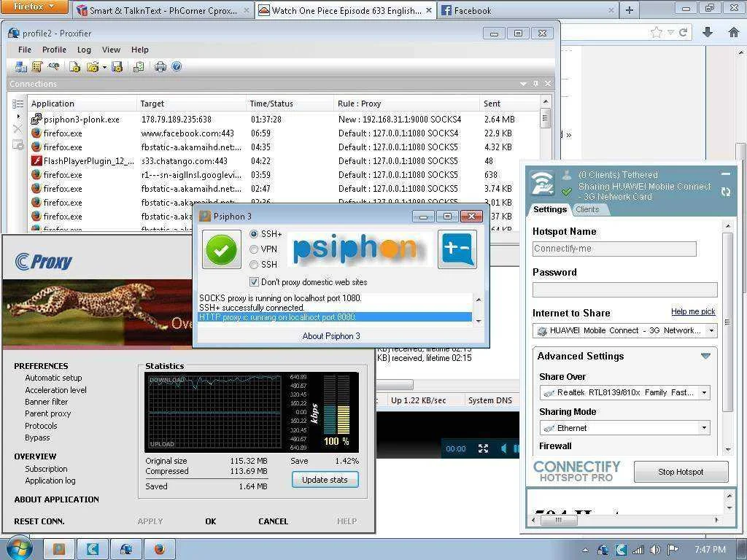This screenshot has width=747, height=560.
Task: Create new profile in Proxifier toolbar
Action: (75, 67)
